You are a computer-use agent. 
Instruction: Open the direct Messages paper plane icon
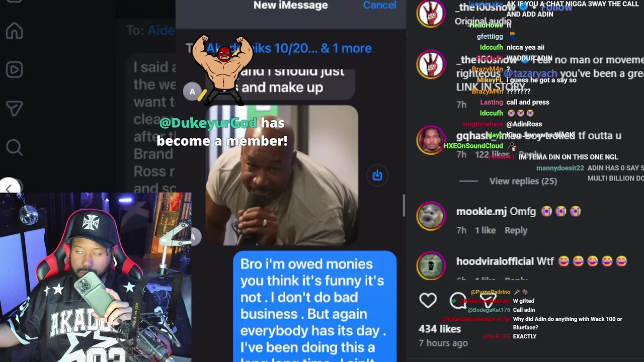pyautogui.click(x=14, y=108)
